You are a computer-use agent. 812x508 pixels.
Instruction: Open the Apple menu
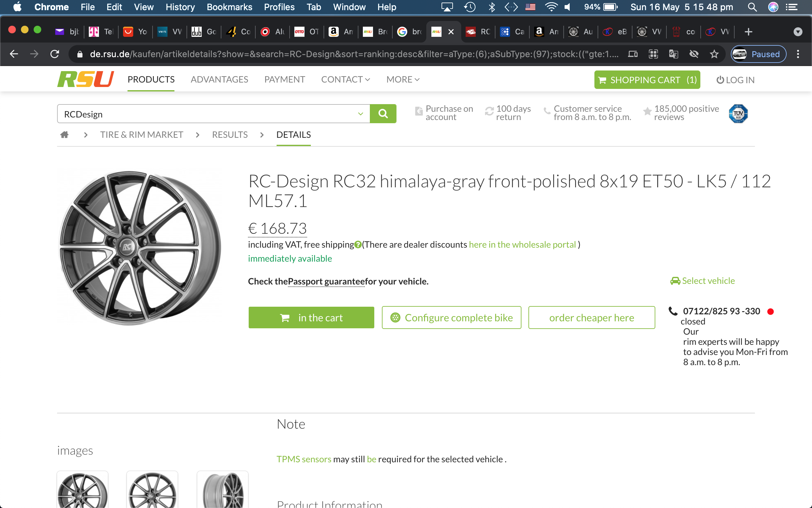point(17,7)
